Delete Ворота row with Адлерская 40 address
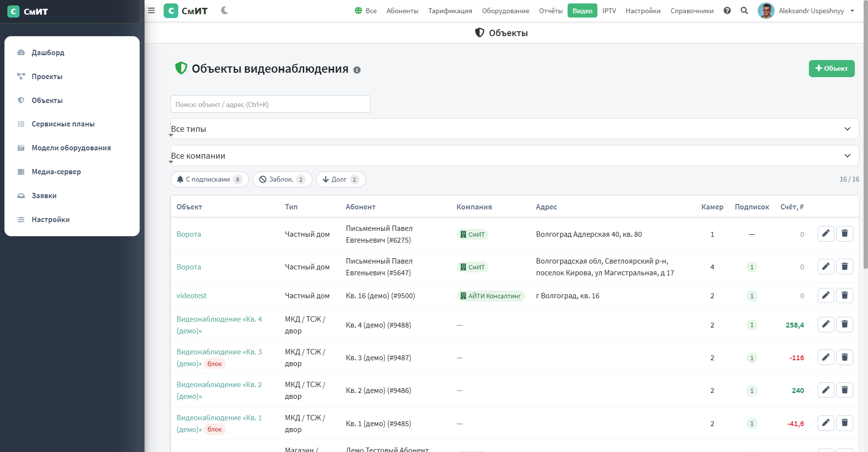This screenshot has height=452, width=868. pyautogui.click(x=845, y=234)
